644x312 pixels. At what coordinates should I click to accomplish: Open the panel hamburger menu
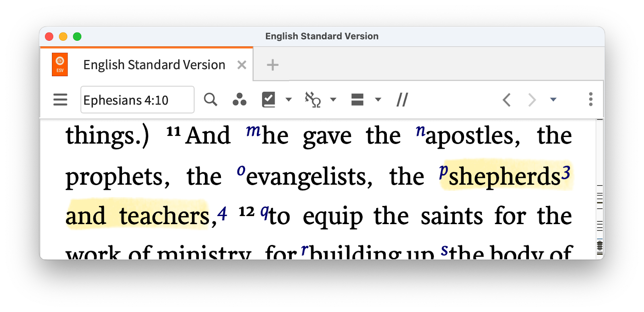(60, 100)
